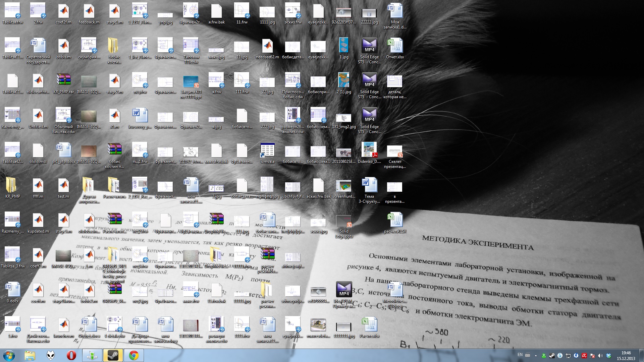644x362 pixels.
Task: Open Steam from the taskbar
Action: coord(113,355)
